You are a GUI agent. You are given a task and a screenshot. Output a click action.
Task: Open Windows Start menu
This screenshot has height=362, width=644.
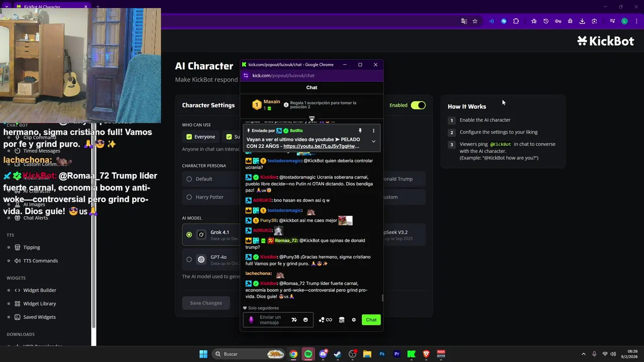click(x=203, y=354)
